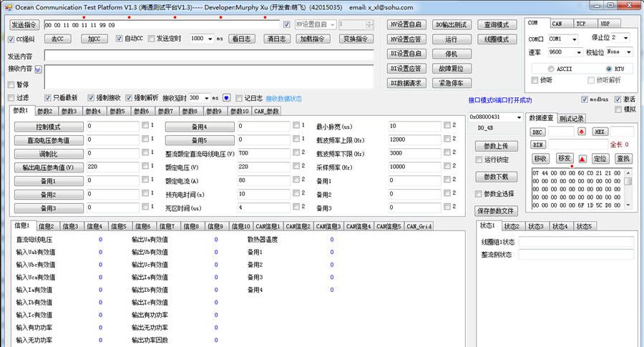Open the 状态2 tab
This screenshot has width=644, height=347.
pyautogui.click(x=512, y=226)
